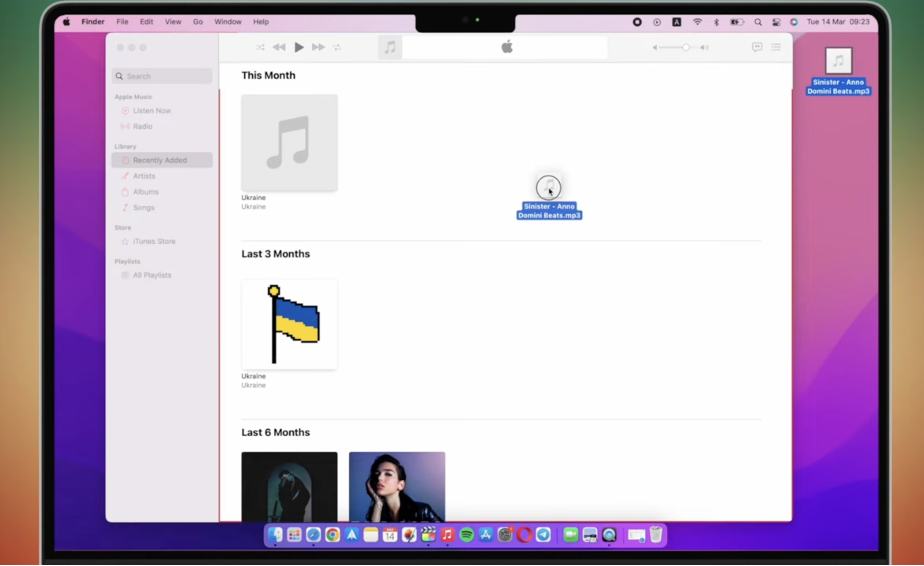Open the Window menu

[228, 22]
